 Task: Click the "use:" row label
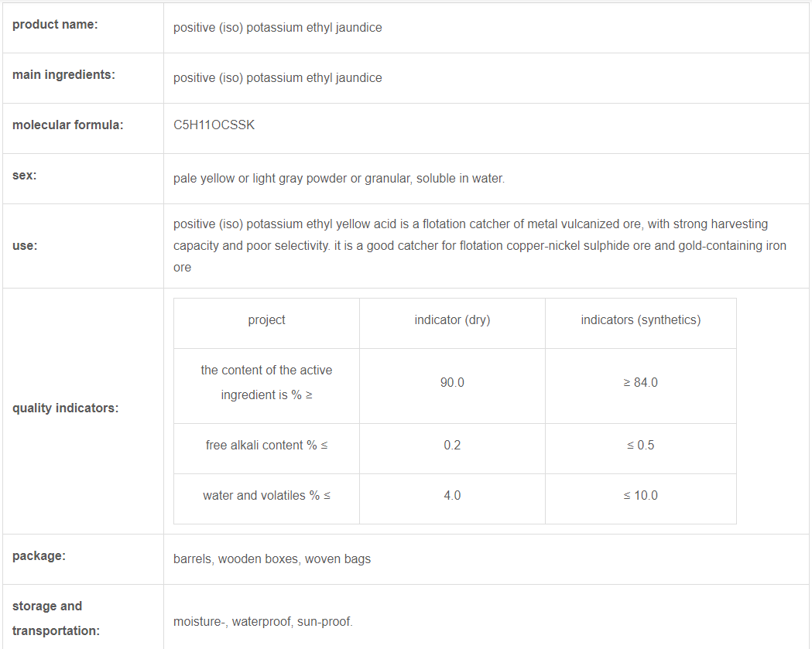pos(25,246)
